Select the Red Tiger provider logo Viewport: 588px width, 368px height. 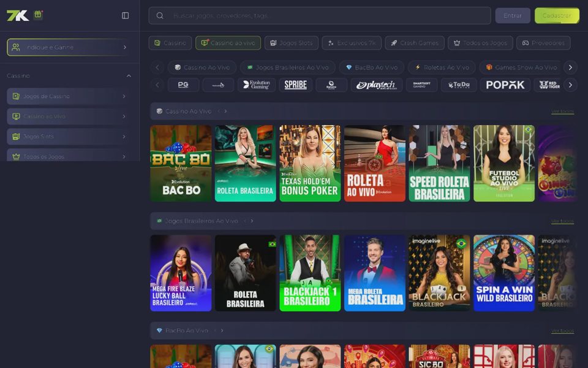click(x=548, y=85)
